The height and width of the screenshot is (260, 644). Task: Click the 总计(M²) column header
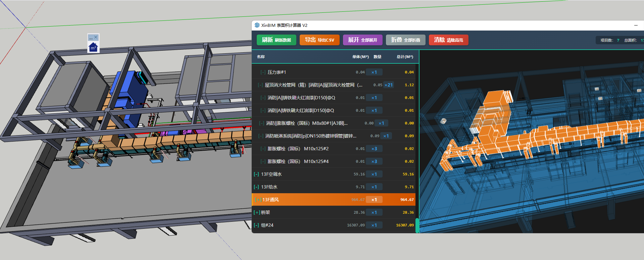pos(405,57)
